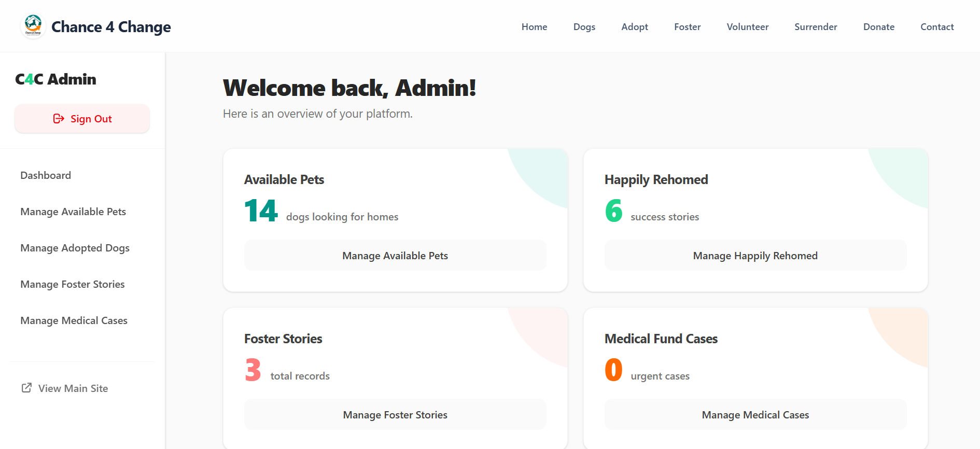Visit the Foster page link
Viewport: 980px width, 449px height.
[x=687, y=27]
